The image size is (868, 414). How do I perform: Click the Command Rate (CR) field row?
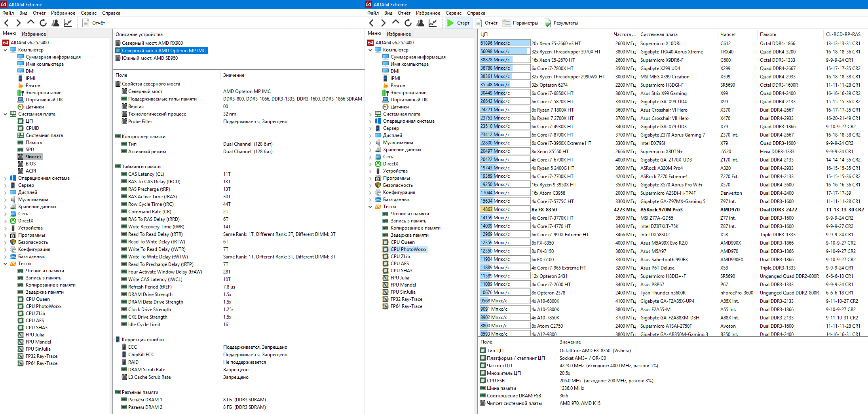pos(239,212)
